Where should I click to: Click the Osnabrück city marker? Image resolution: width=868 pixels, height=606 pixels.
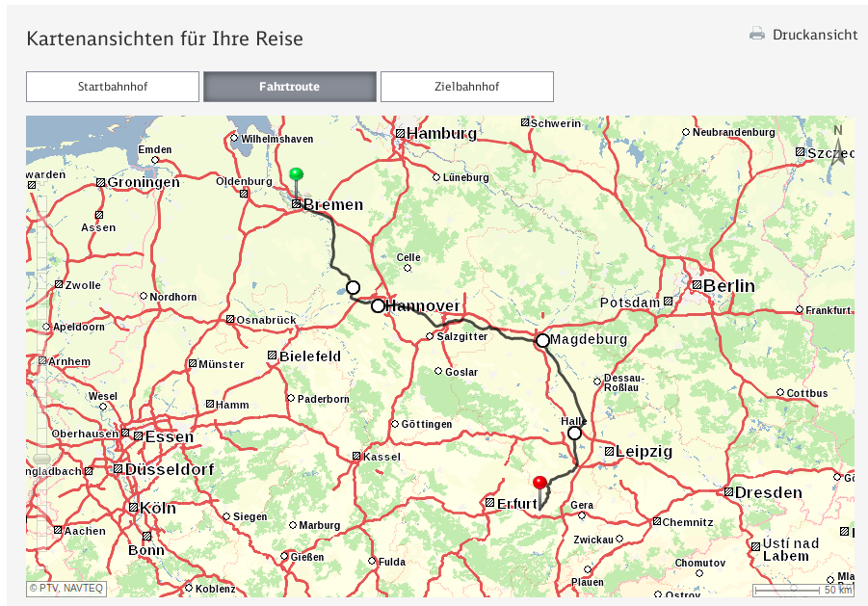click(230, 319)
